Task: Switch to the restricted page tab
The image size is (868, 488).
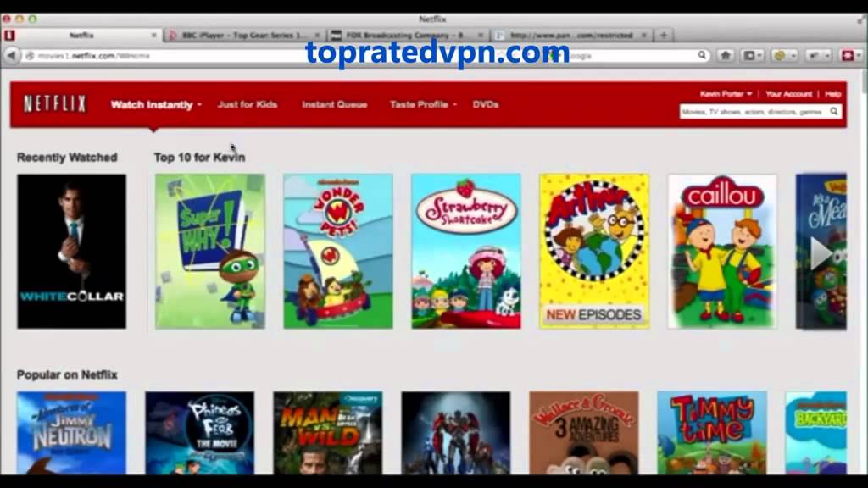Action: [x=571, y=35]
